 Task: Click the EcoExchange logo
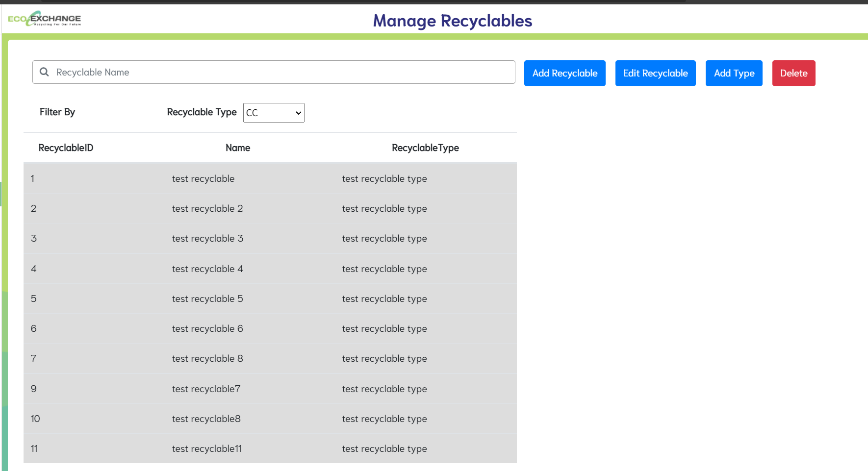pyautogui.click(x=44, y=19)
